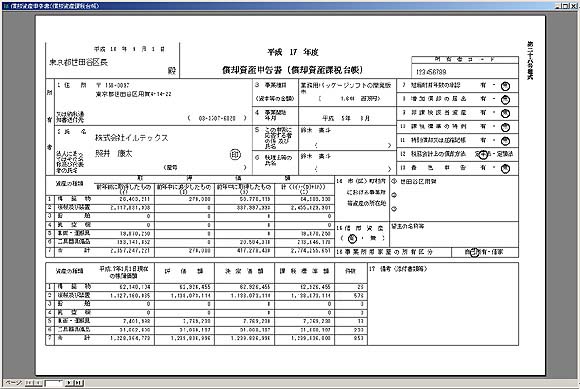This screenshot has height=389, width=580.
Task: Minimize the preview window
Action: click(559, 6)
